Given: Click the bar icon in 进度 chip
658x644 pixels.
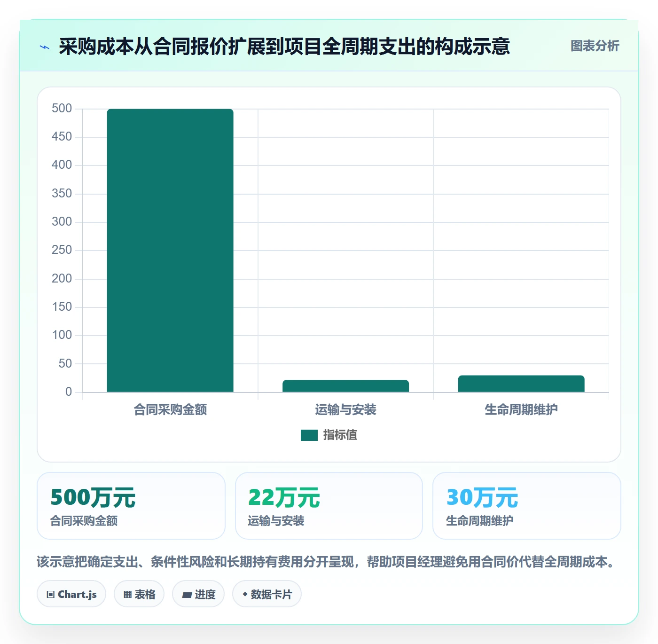Looking at the screenshot, I should [x=187, y=595].
